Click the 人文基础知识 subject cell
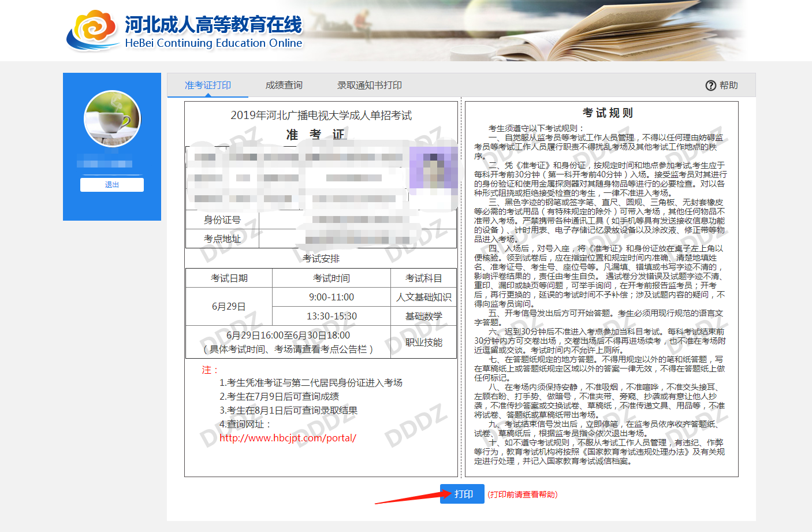812x532 pixels. click(424, 297)
